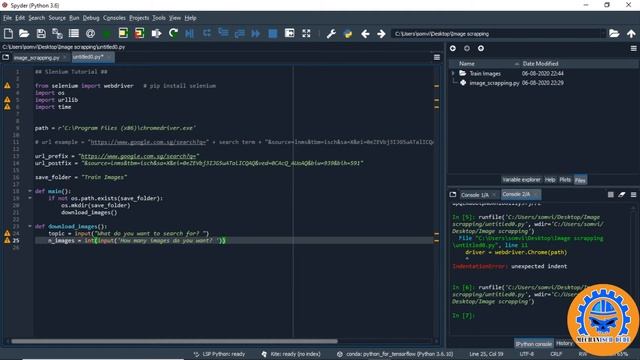This screenshot has width=640, height=360.
Task: Switch to image_scrapping.py editor tab
Action: point(36,58)
